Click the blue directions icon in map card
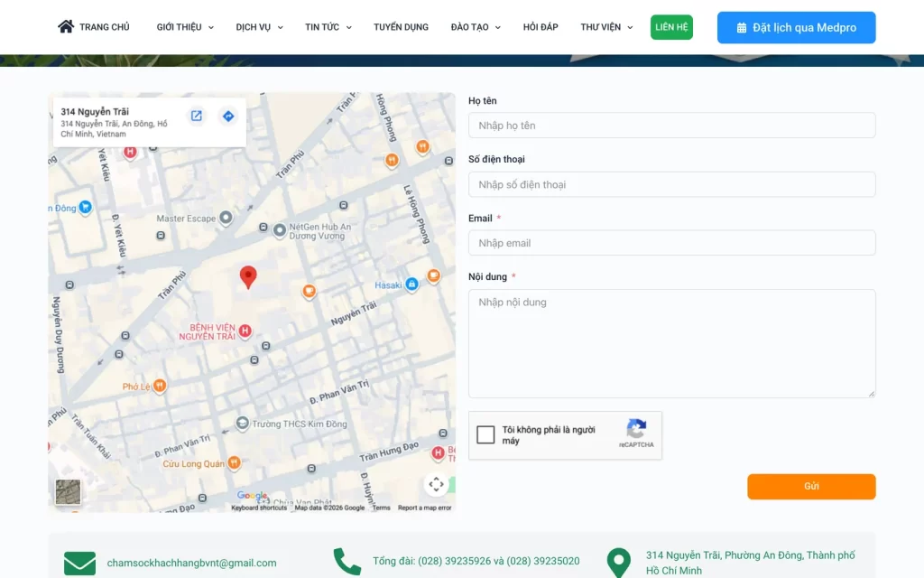Image resolution: width=924 pixels, height=578 pixels. 228,116
